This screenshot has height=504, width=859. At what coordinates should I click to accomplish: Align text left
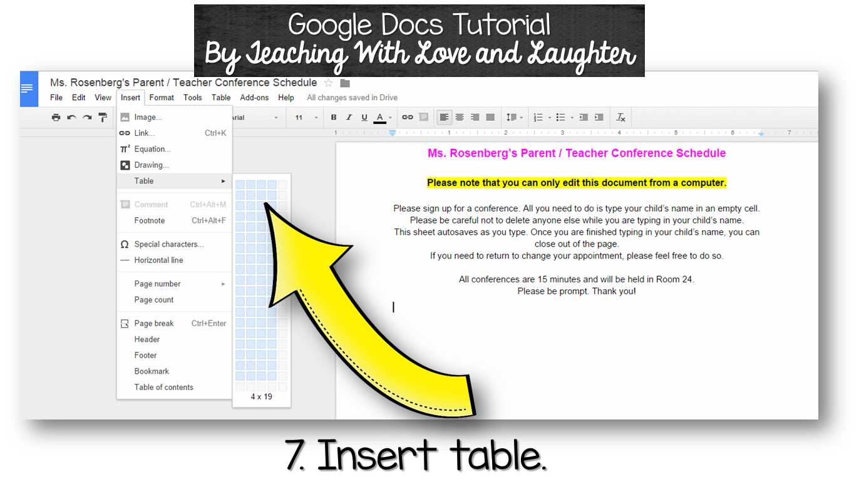444,117
